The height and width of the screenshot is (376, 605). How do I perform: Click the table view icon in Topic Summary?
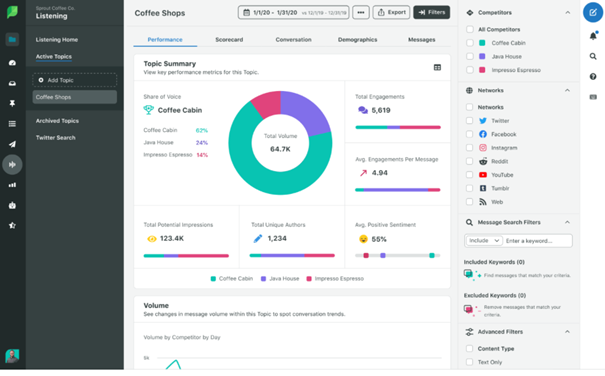(x=437, y=68)
